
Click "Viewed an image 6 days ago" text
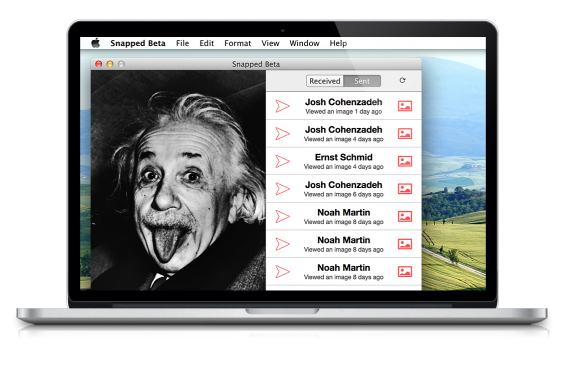point(343,194)
